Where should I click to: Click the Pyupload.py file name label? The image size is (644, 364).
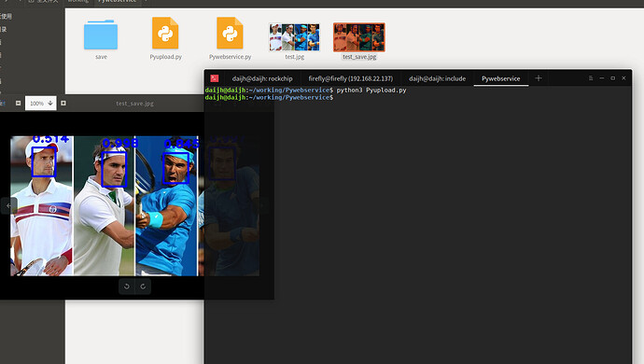[165, 57]
